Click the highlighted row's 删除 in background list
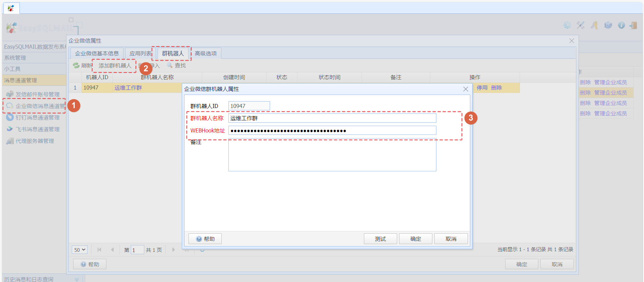The width and height of the screenshot is (644, 282). 585,93
